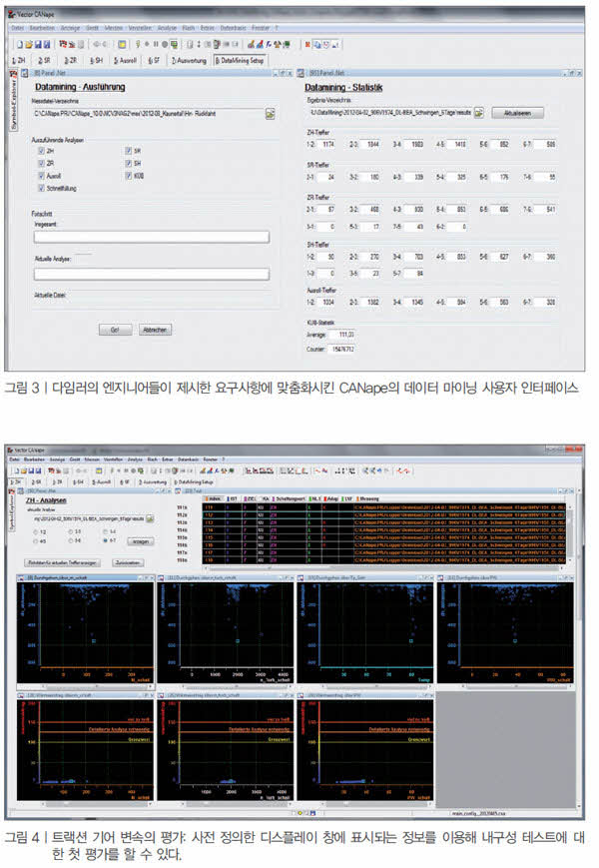The image size is (599, 868).
Task: Click vertical scrollbar of lower results table
Action: 570,533
